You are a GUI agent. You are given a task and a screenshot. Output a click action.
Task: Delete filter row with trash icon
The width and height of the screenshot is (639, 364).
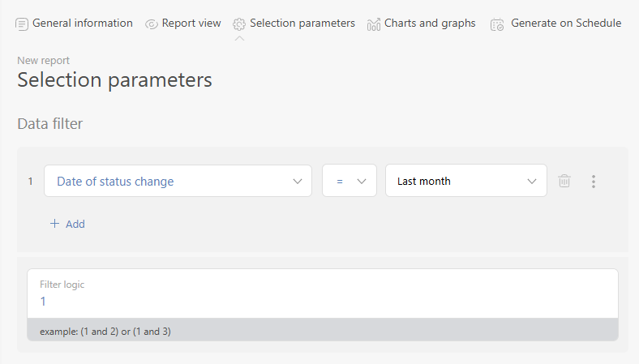click(x=564, y=181)
